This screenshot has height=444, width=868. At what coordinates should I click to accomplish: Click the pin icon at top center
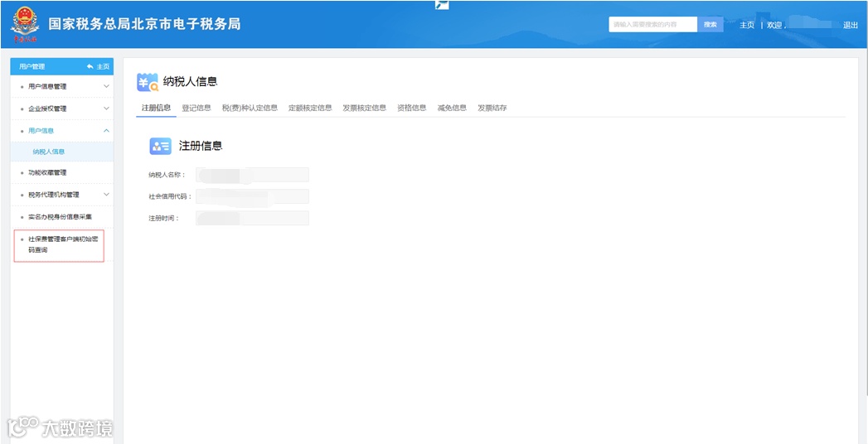442,5
